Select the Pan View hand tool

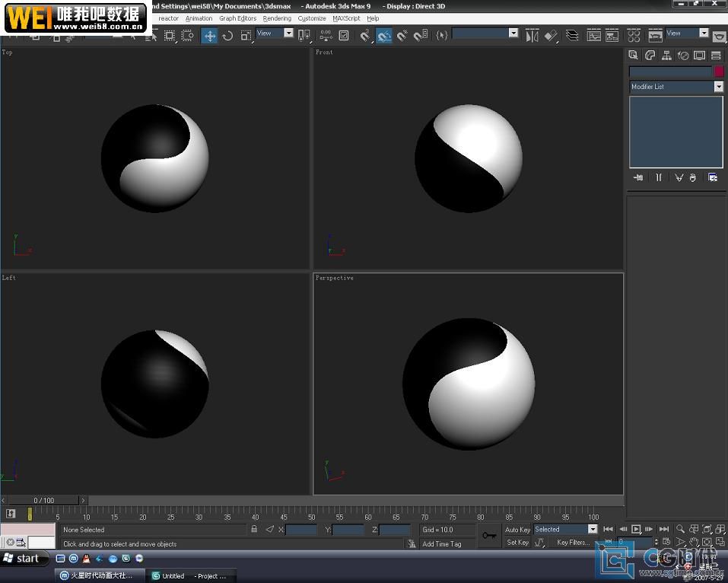coord(694,542)
